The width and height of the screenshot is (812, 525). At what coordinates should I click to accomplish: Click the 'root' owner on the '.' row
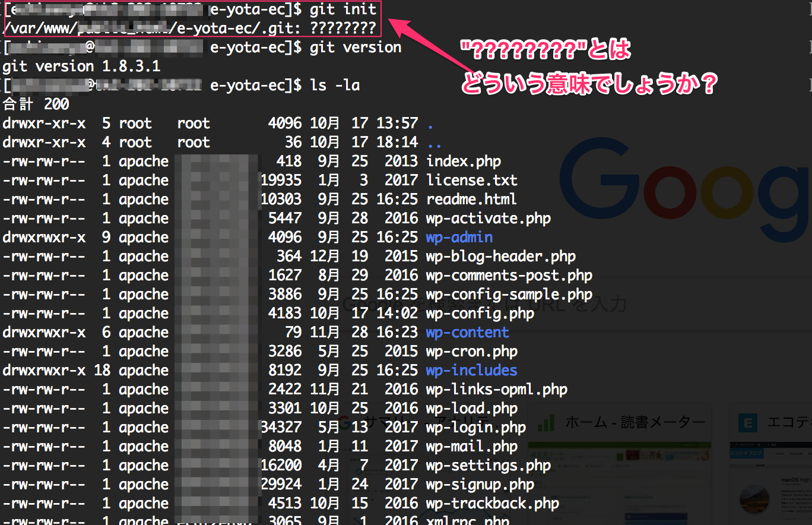135,124
